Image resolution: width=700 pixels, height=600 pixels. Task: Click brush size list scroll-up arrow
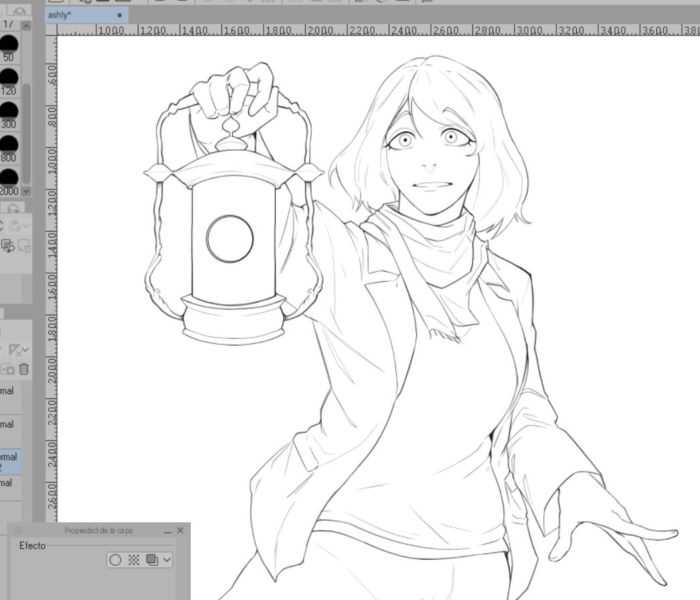pyautogui.click(x=26, y=26)
